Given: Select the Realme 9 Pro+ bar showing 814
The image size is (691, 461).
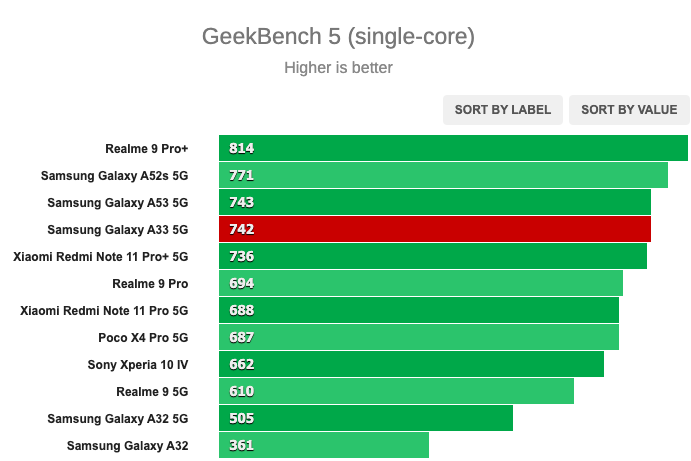Looking at the screenshot, I should tap(453, 148).
